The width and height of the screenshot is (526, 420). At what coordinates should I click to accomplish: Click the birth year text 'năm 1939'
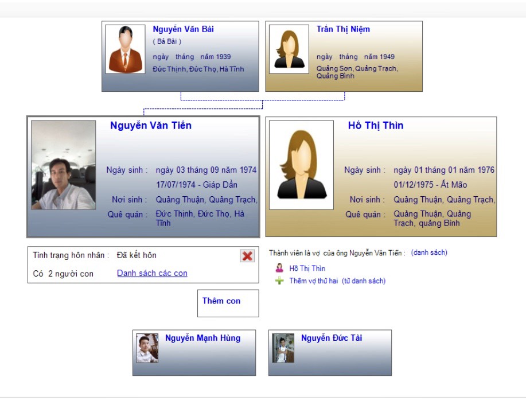(x=216, y=57)
